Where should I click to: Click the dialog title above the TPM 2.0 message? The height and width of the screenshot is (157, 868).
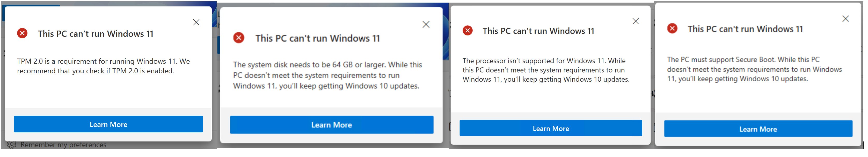95,34
